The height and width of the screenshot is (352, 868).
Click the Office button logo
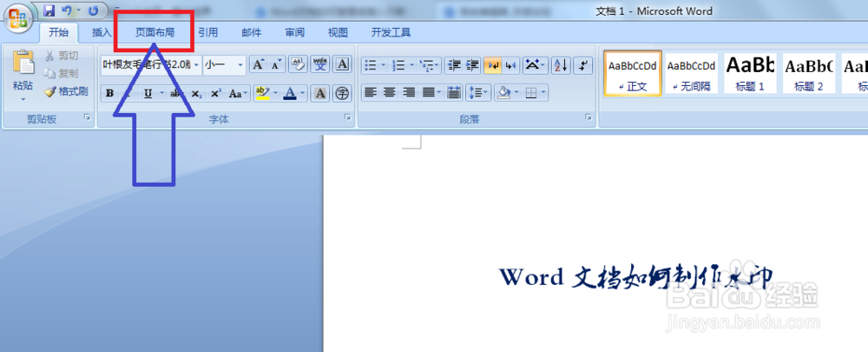(17, 17)
